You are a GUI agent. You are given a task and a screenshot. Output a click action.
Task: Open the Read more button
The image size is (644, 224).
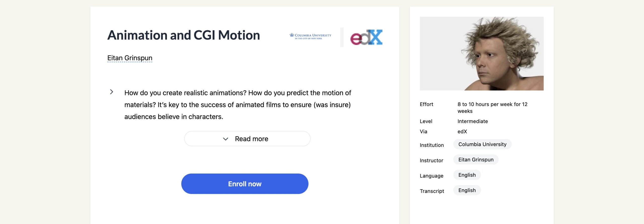[247, 139]
